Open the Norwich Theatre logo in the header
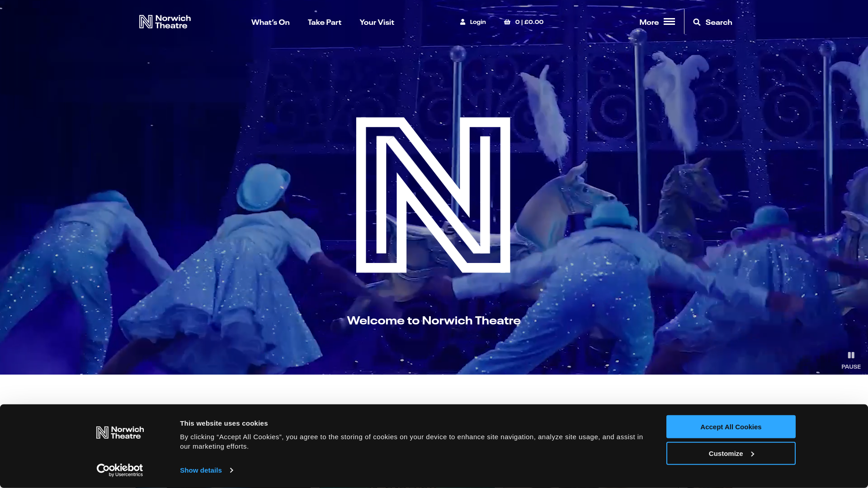Viewport: 868px width, 488px height. point(165,22)
